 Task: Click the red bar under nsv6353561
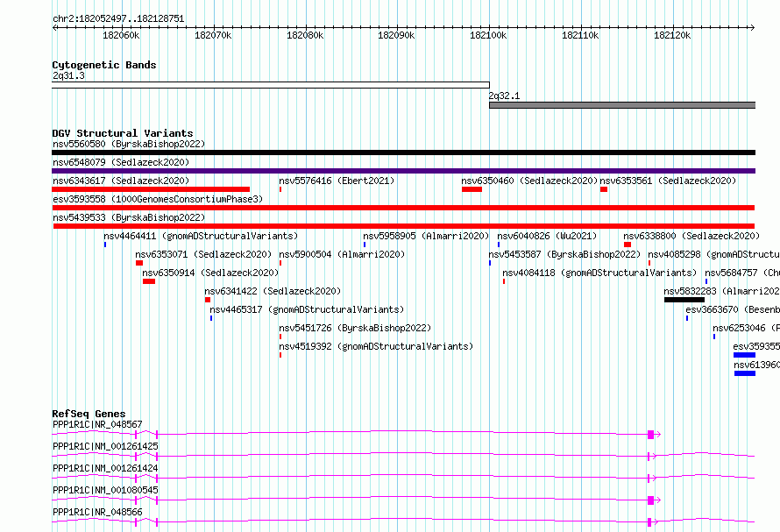coord(604,189)
